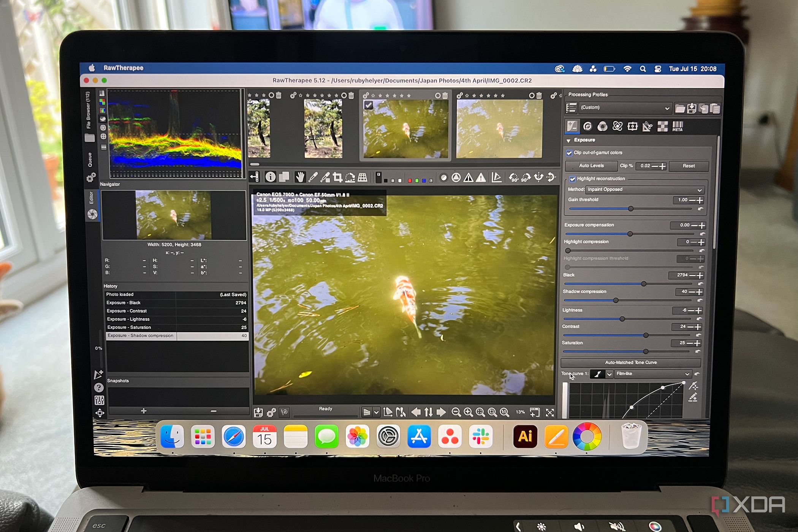Collapse the Exposure section
This screenshot has height=532, width=798.
tap(568, 141)
